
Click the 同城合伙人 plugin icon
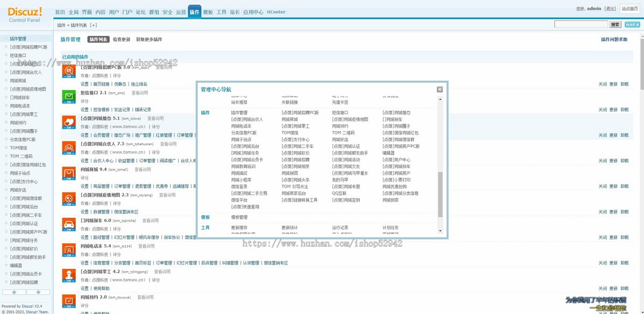click(68, 148)
